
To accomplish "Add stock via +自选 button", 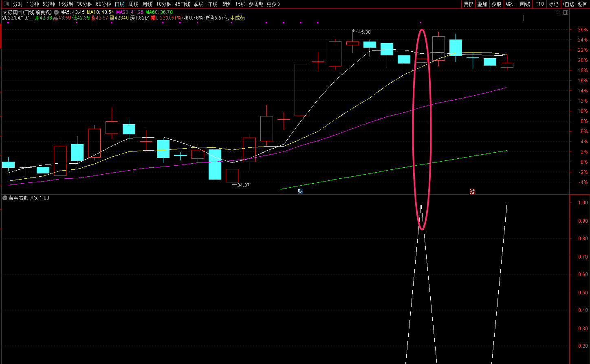I will click(568, 4).
